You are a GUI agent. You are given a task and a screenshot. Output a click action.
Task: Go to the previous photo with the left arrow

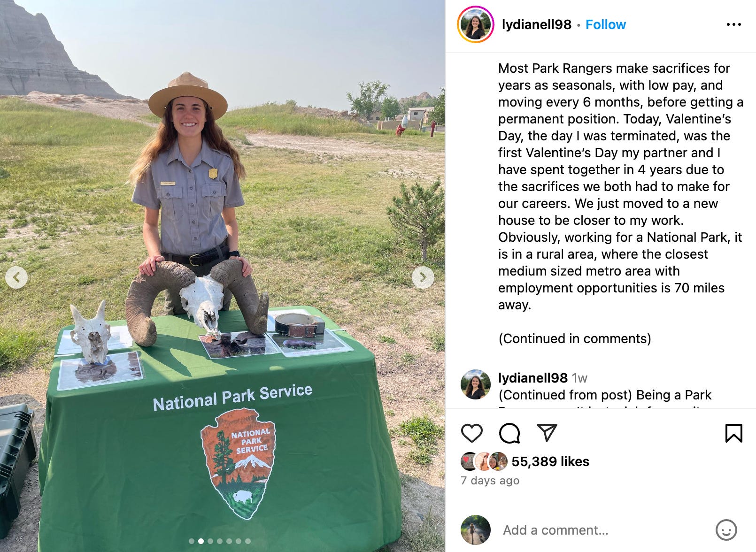click(16, 277)
